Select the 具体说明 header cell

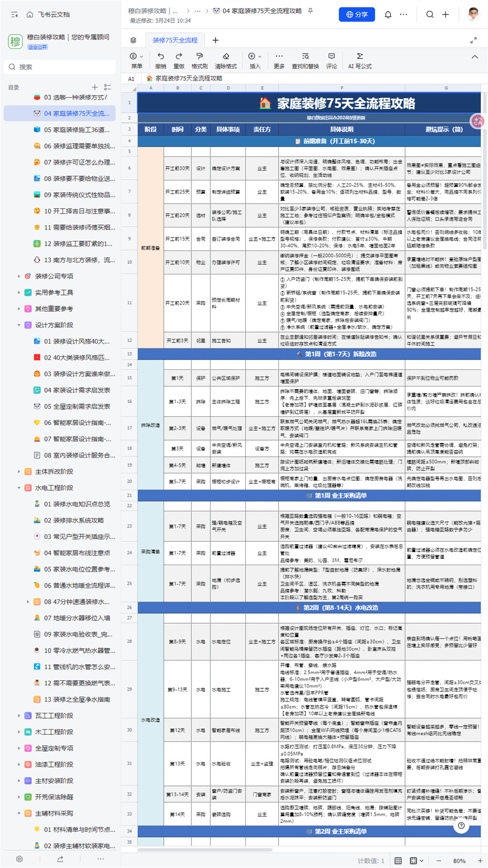(342, 129)
